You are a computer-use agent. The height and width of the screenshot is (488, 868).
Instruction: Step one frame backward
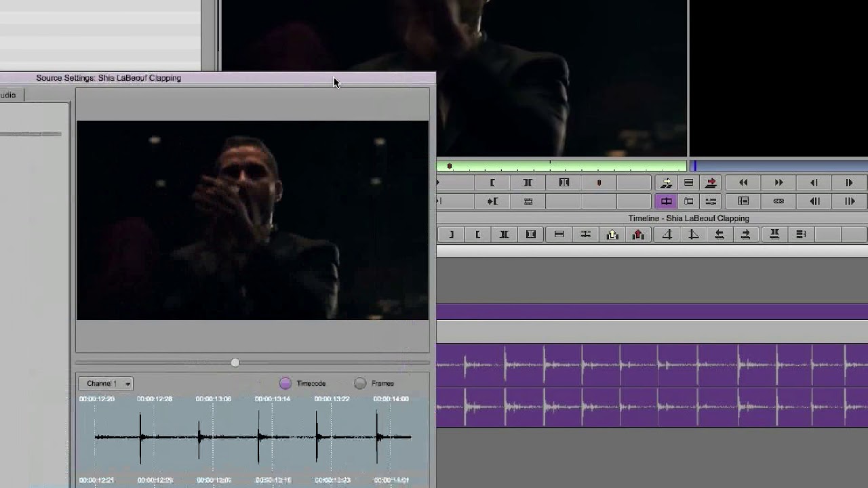(x=814, y=183)
